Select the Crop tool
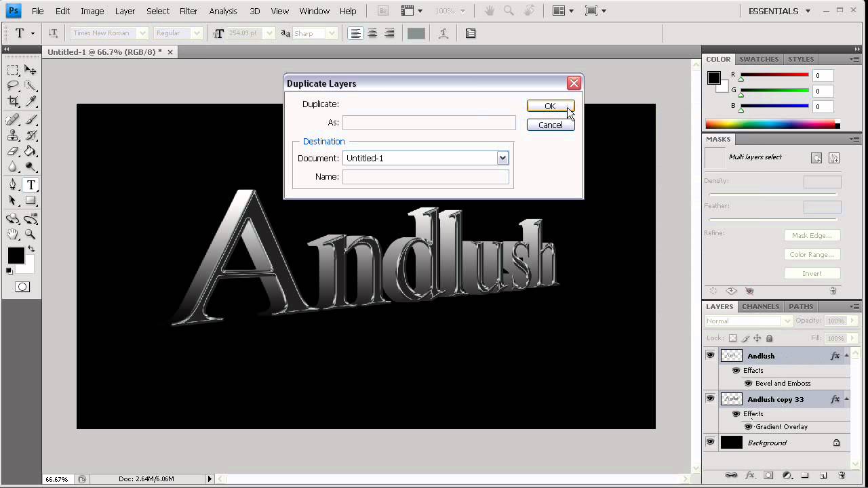Screen dimensions: 868x488 (13, 101)
